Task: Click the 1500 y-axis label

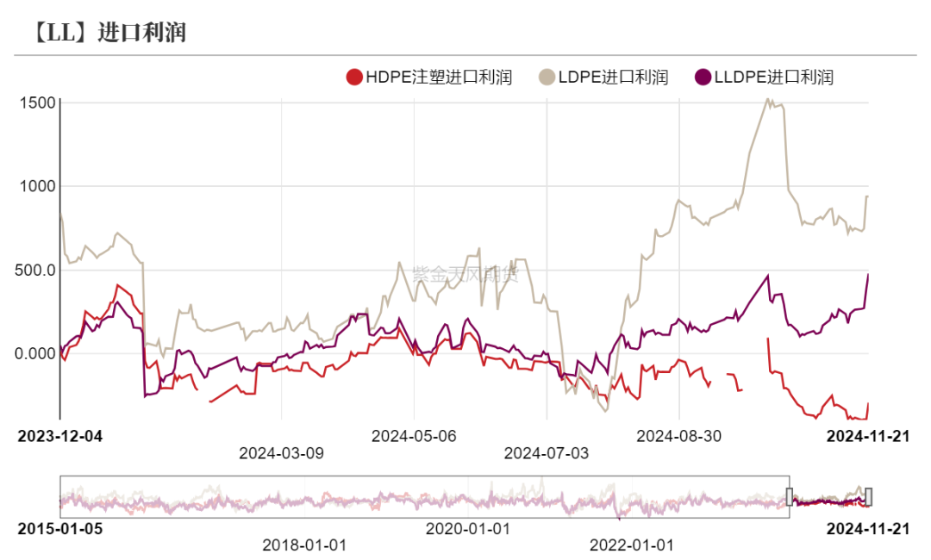Action: pyautogui.click(x=38, y=103)
